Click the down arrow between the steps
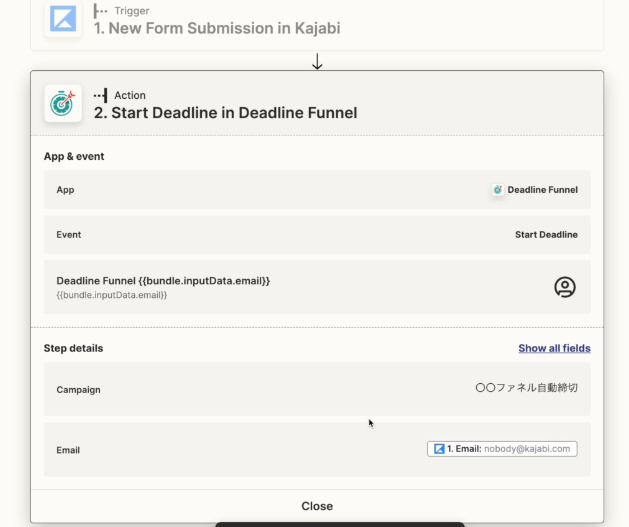Viewport: 629px width, 527px height. pyautogui.click(x=317, y=61)
